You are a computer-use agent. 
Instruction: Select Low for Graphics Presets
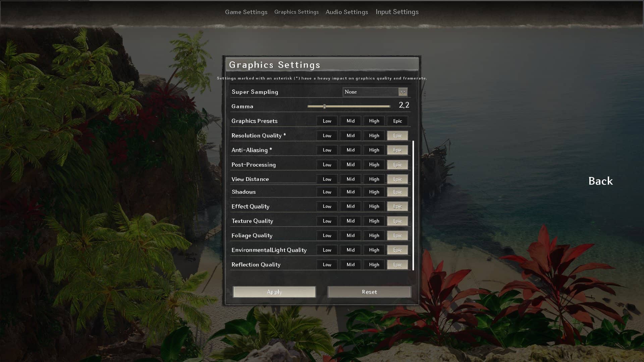(327, 121)
